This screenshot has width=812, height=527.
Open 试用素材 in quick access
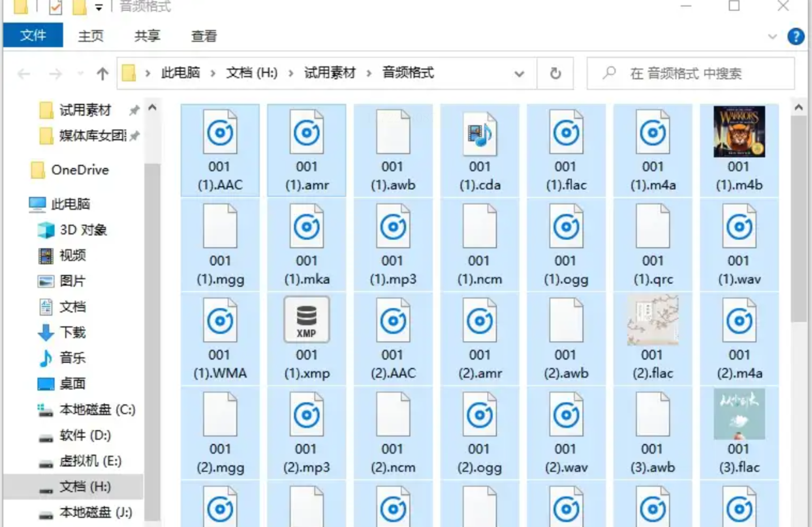coord(85,110)
